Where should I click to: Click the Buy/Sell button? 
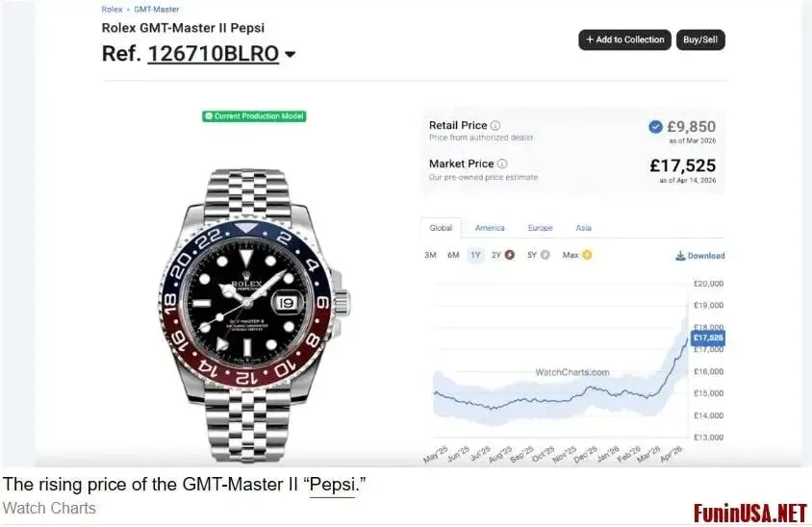700,39
